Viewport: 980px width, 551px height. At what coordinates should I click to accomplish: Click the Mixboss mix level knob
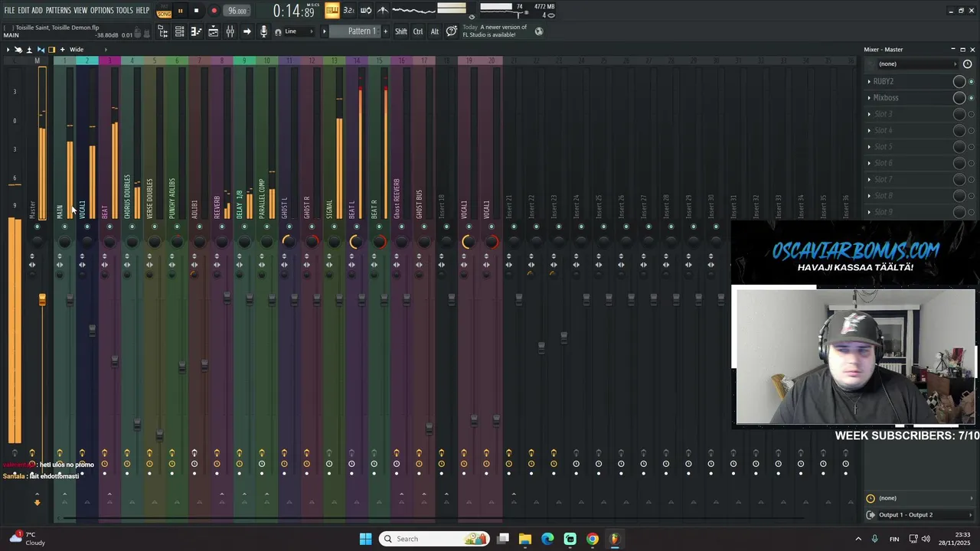(959, 97)
